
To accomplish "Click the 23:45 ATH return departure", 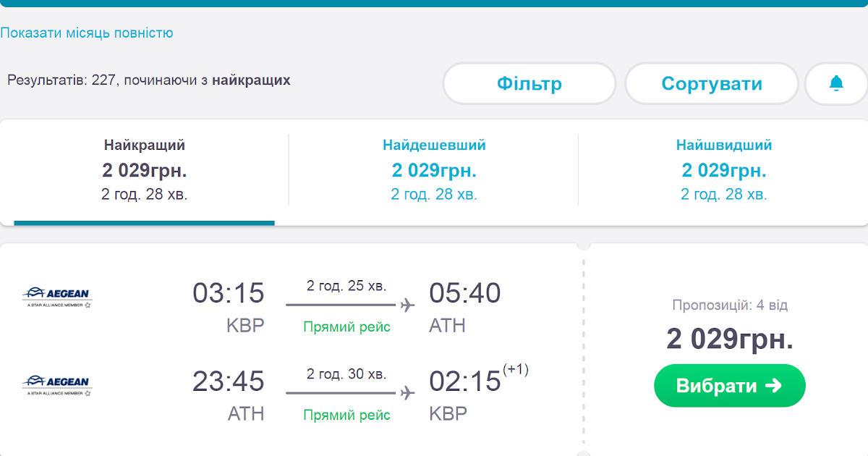I will [x=229, y=381].
